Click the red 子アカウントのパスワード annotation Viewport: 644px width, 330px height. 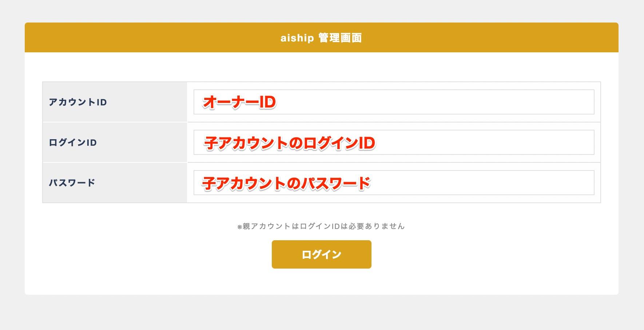pyautogui.click(x=286, y=183)
